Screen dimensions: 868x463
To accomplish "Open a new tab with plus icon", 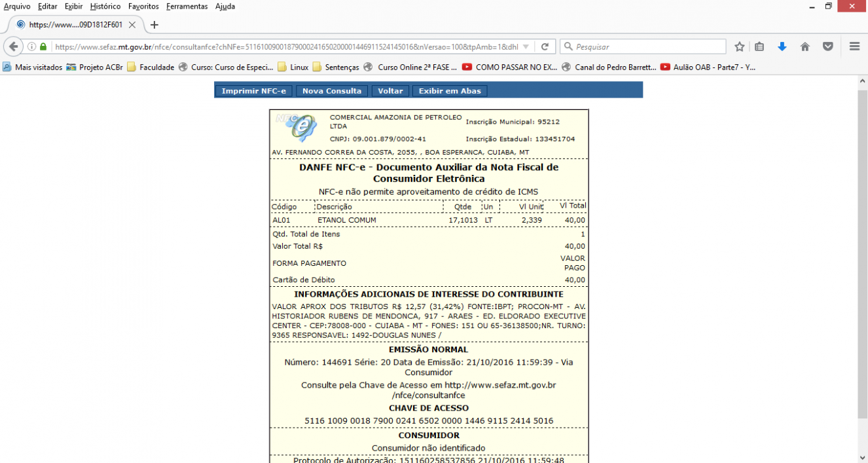I will [x=154, y=25].
